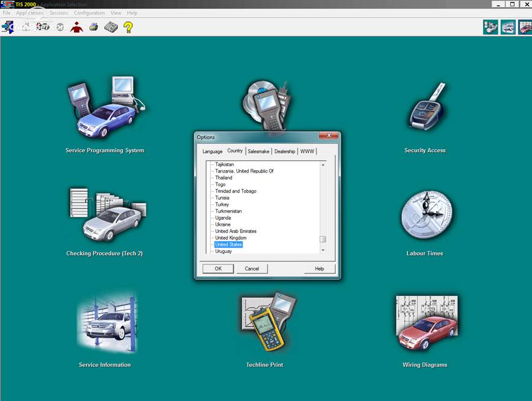Click Cancel in the Options dialog

pos(252,269)
